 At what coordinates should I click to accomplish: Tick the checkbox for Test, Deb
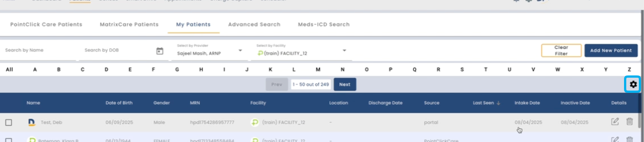click(x=9, y=122)
